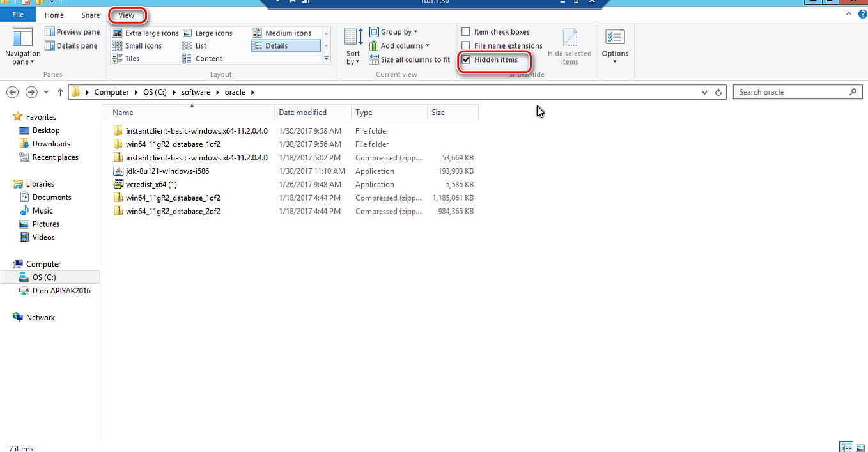This screenshot has width=868, height=452.
Task: Refresh the oracle folder
Action: point(719,93)
